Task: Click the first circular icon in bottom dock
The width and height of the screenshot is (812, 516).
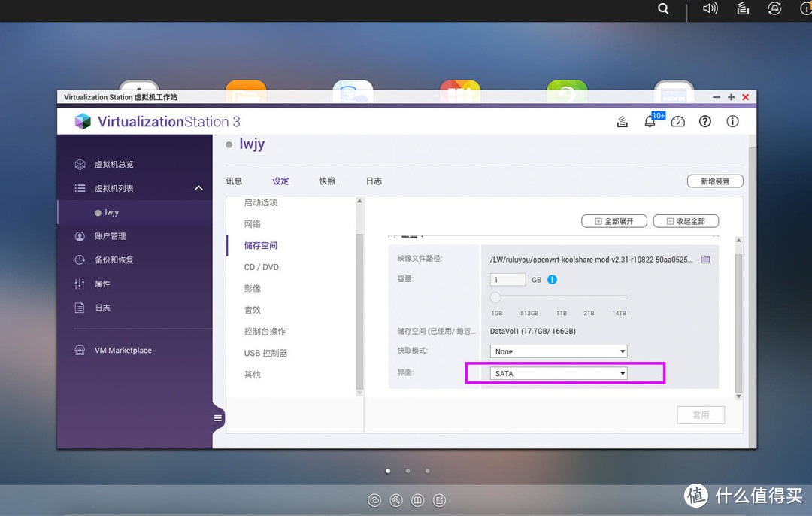Action: click(374, 500)
